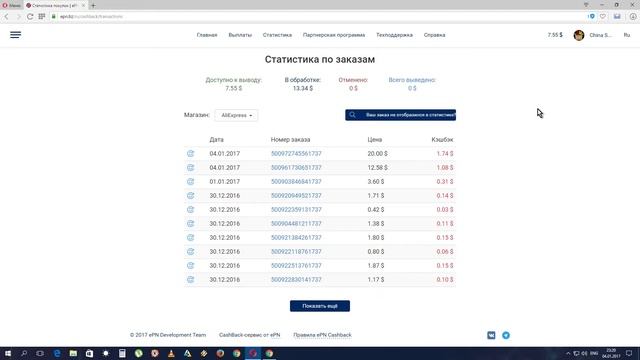The height and width of the screenshot is (360, 640).
Task: Open taskbar clock and date
Action: click(611, 353)
